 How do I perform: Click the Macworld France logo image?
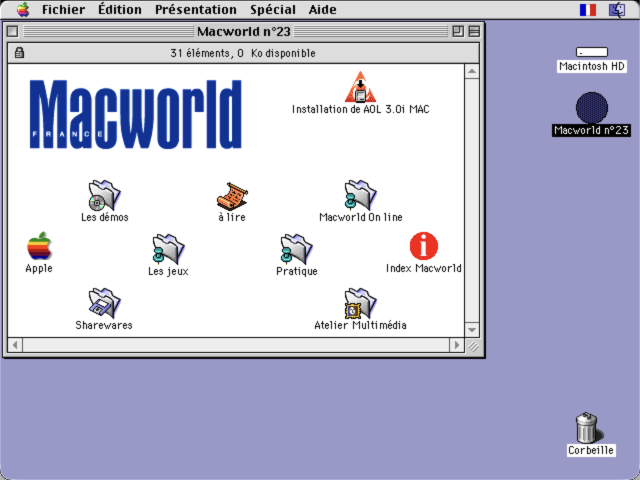136,114
